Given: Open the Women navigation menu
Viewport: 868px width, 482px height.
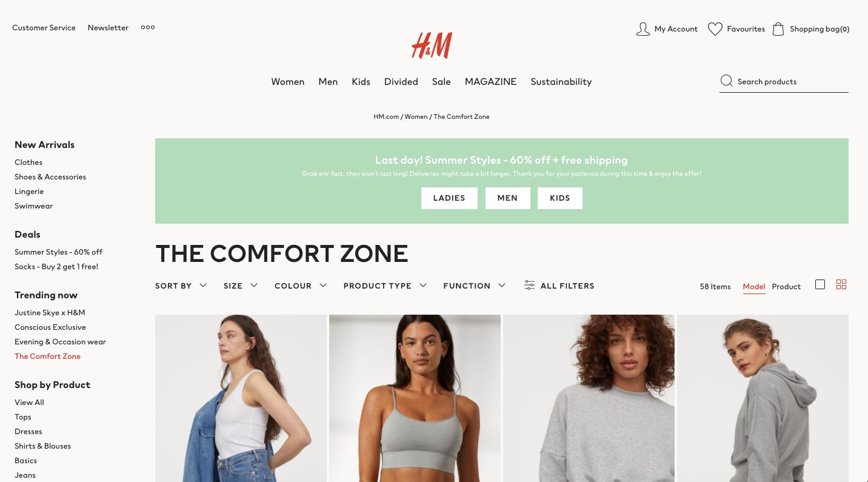Looking at the screenshot, I should pos(288,82).
